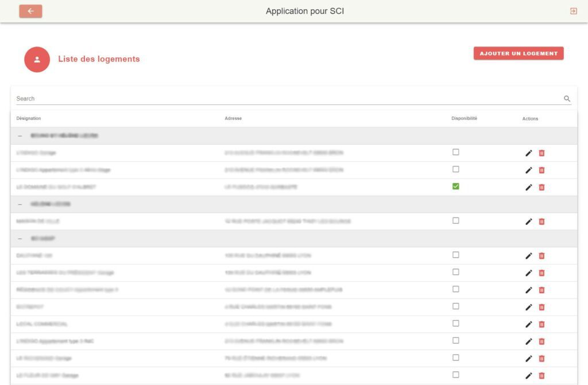Click the Disponibilité column header
This screenshot has width=588, height=385.
[x=464, y=119]
